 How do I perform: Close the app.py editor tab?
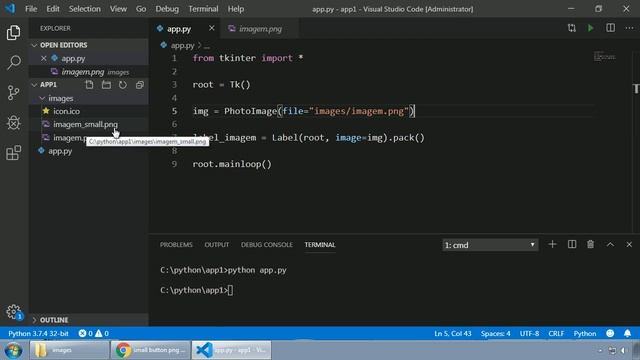click(x=211, y=28)
